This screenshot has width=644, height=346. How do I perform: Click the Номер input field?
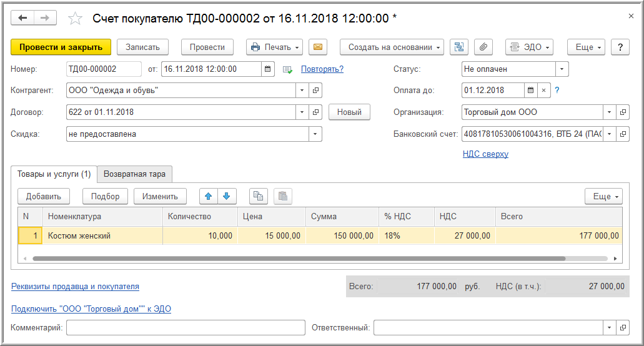tap(104, 69)
